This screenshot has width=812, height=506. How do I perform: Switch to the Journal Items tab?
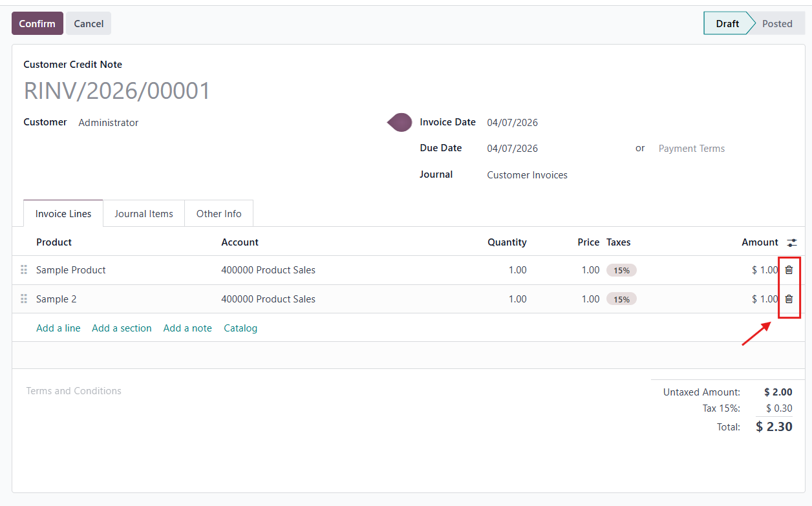click(x=144, y=214)
